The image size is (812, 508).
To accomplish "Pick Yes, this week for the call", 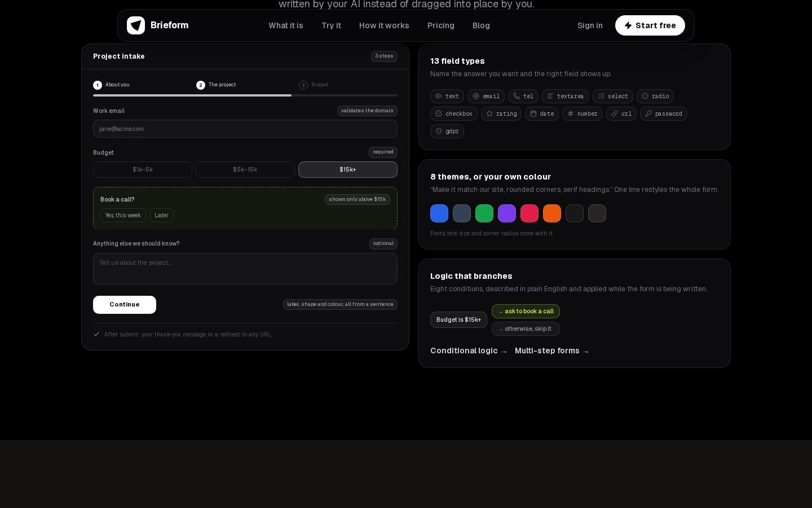I will 123,215.
